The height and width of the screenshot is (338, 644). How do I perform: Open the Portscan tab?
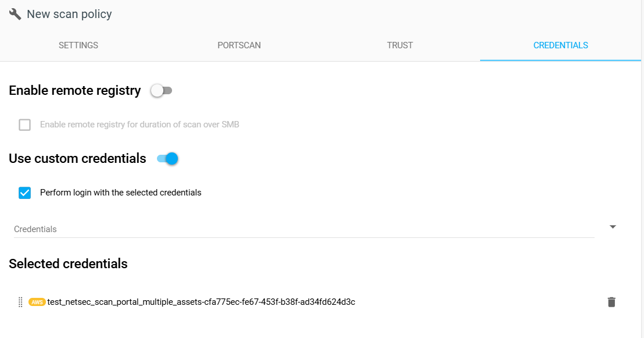[x=239, y=45]
